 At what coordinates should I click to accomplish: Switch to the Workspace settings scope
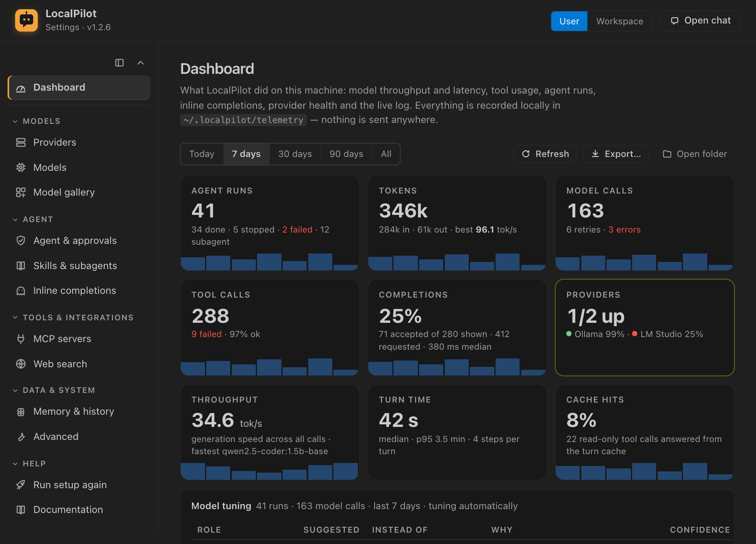[619, 21]
